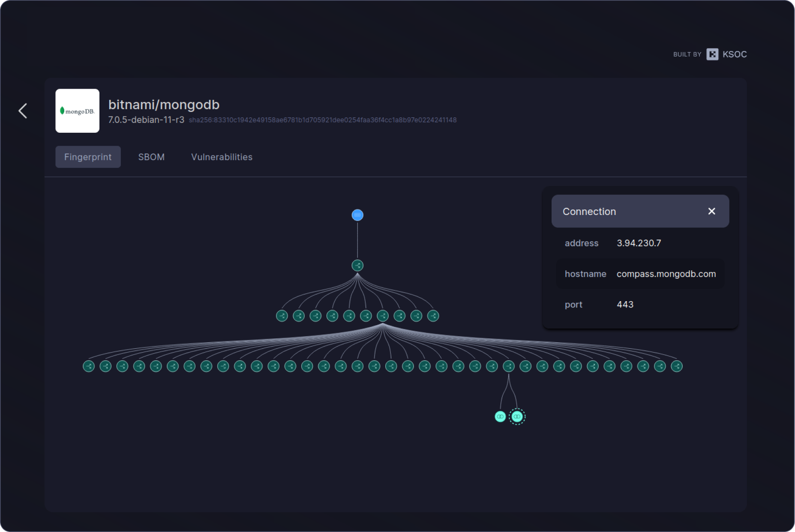The image size is (795, 532).
Task: Click the sha256 image digest text
Action: click(322, 120)
